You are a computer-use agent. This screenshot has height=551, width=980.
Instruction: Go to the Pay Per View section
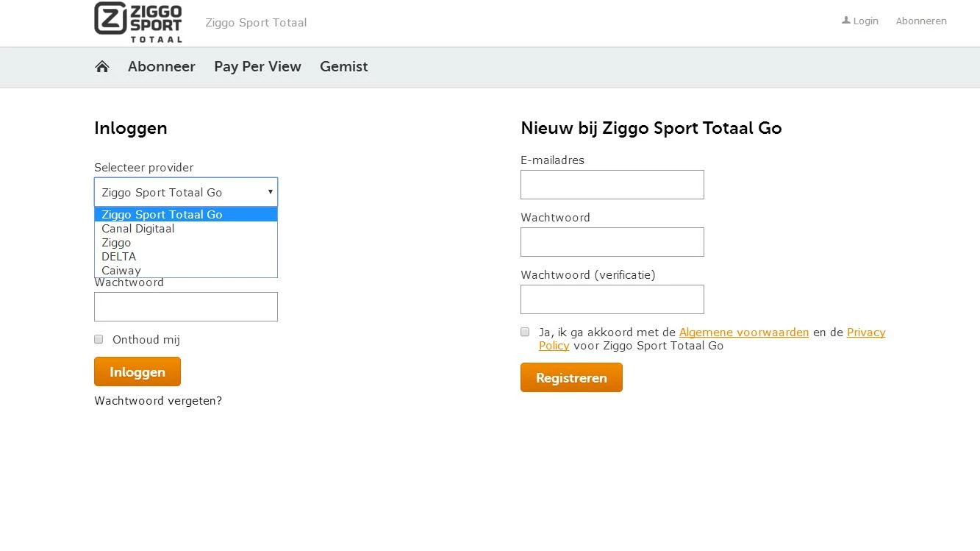[257, 66]
